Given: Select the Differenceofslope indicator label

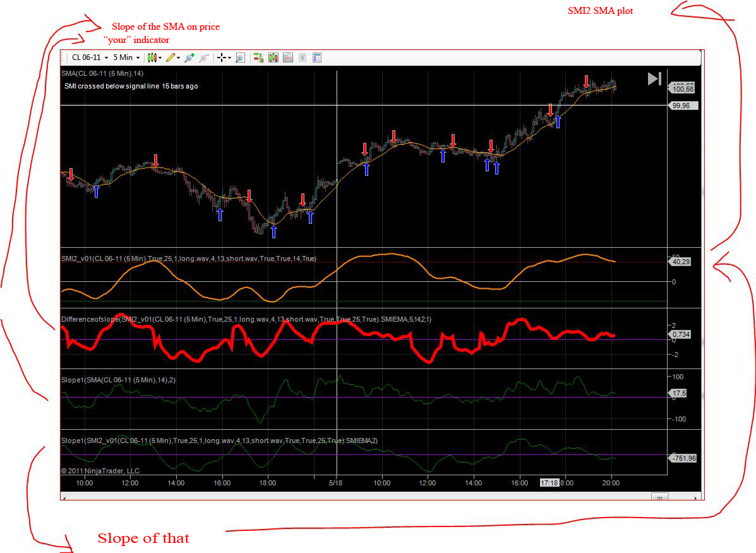Looking at the screenshot, I should tap(246, 319).
